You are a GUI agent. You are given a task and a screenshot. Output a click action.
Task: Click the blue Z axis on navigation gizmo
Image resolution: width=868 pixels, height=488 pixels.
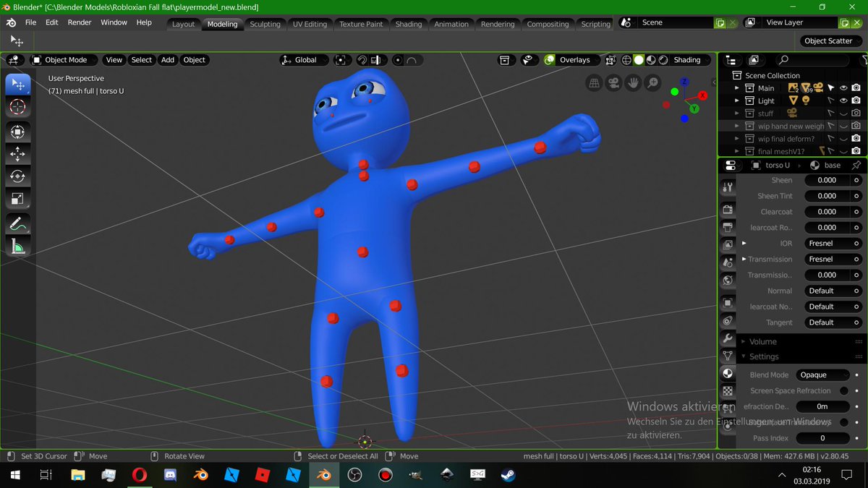click(684, 82)
